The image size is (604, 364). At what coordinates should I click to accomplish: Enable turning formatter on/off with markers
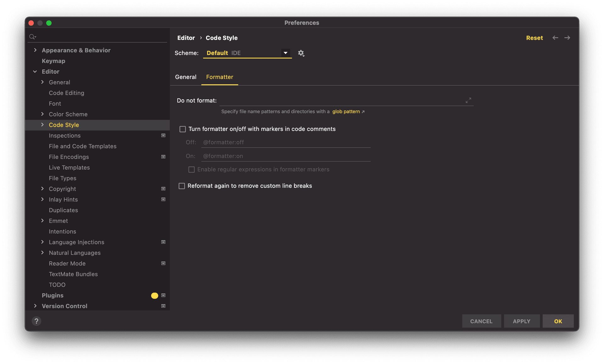coord(182,129)
